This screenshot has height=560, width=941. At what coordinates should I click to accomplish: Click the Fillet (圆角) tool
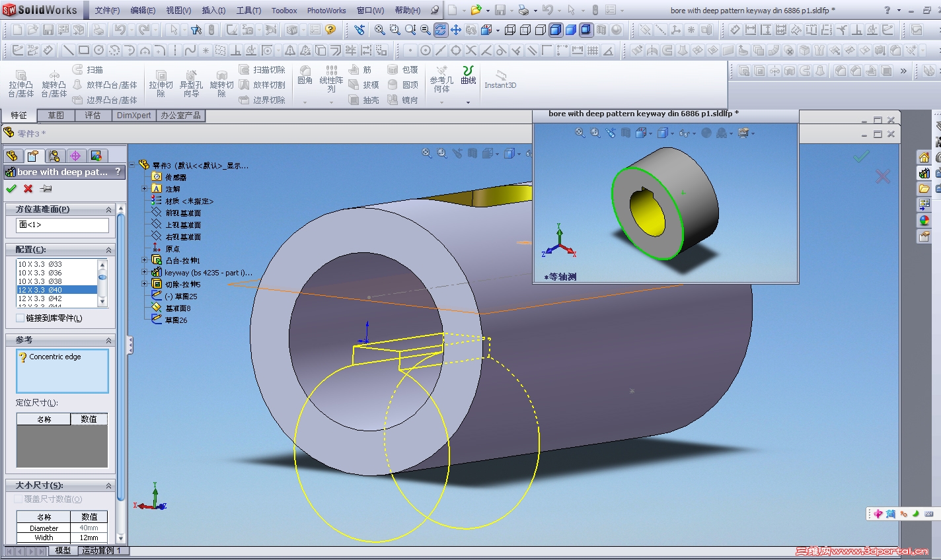pyautogui.click(x=305, y=75)
